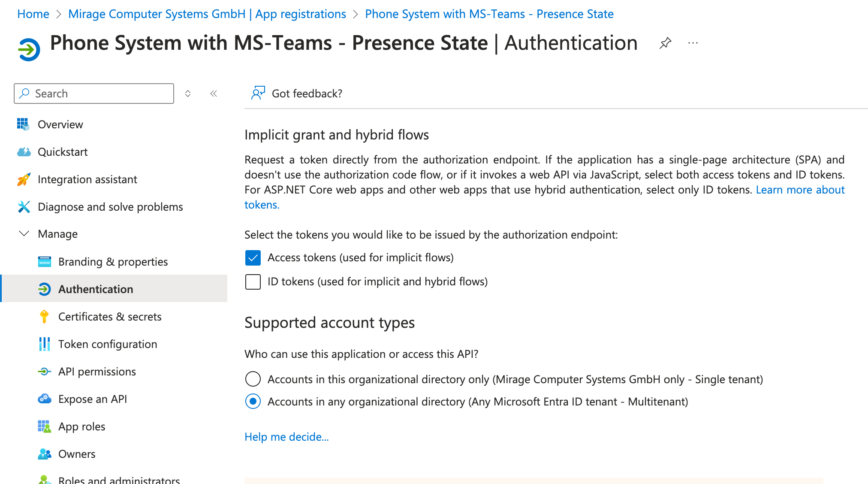Pin the Authentication blade with the pin icon

pyautogui.click(x=665, y=43)
